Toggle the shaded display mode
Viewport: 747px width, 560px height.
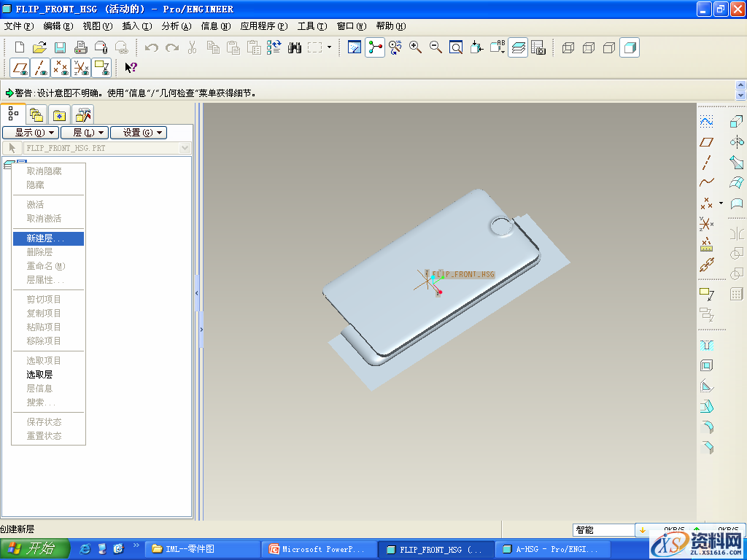pos(630,47)
